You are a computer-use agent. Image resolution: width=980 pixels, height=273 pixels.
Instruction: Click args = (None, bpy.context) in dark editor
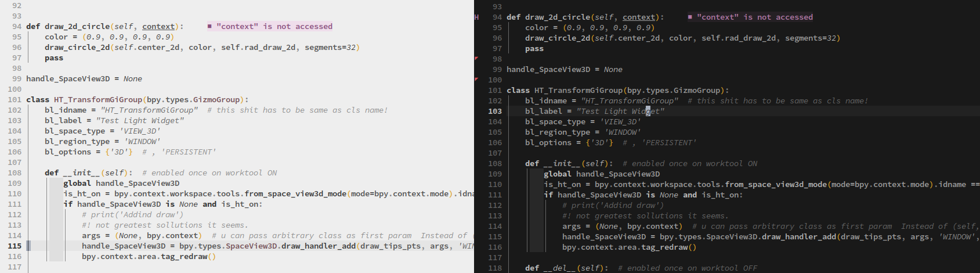coord(623,227)
